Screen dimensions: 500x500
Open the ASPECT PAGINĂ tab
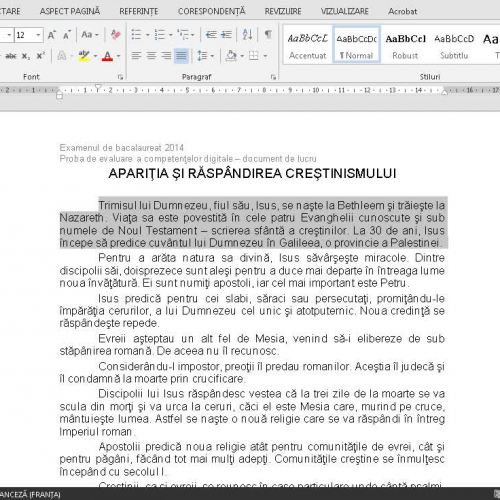click(x=70, y=11)
